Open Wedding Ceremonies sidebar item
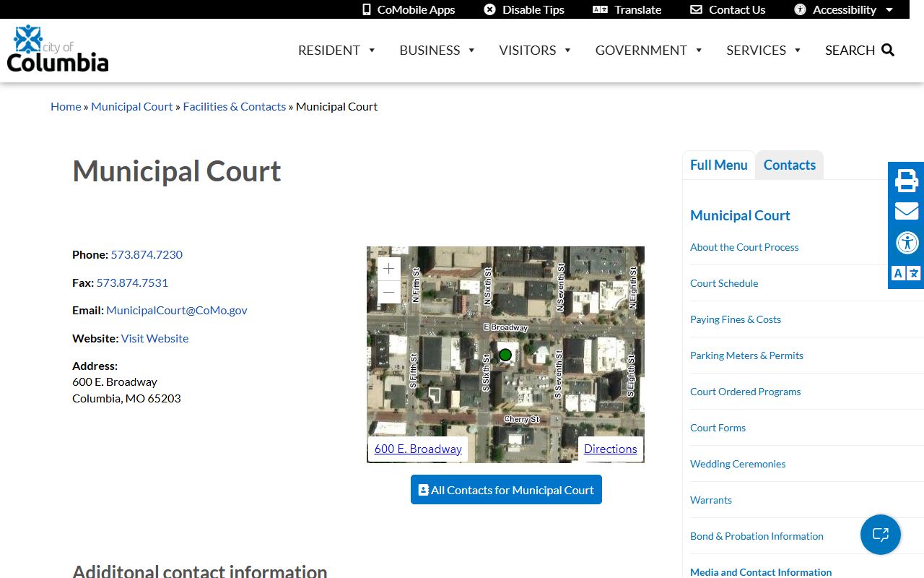This screenshot has height=578, width=924. (x=738, y=464)
